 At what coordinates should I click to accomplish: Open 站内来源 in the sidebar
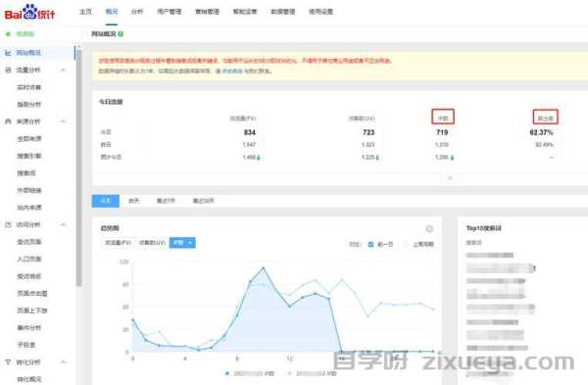(x=29, y=208)
